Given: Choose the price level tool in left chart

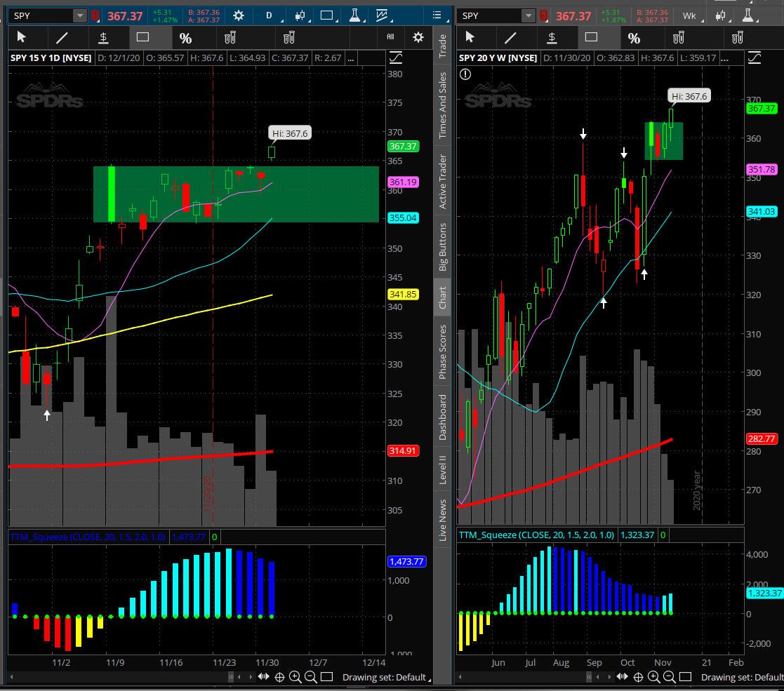Looking at the screenshot, I should click(x=103, y=38).
